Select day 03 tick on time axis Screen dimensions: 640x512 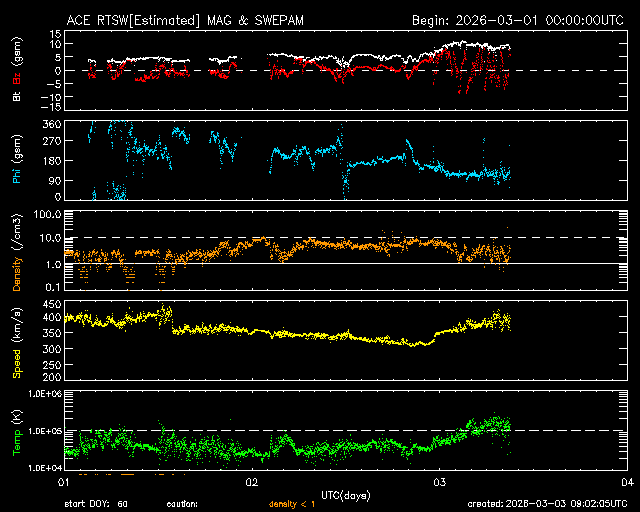point(438,483)
